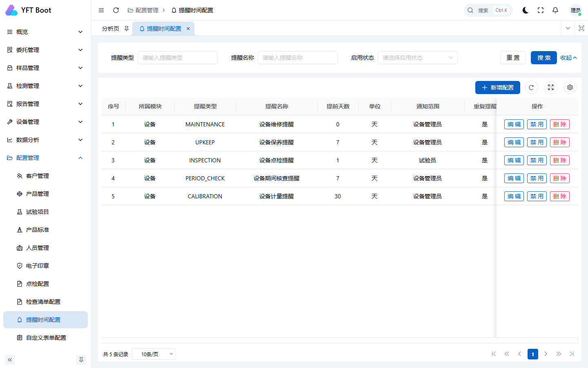The image size is (588, 368).
Task: Open 客户管理 in sidebar
Action: [45, 176]
